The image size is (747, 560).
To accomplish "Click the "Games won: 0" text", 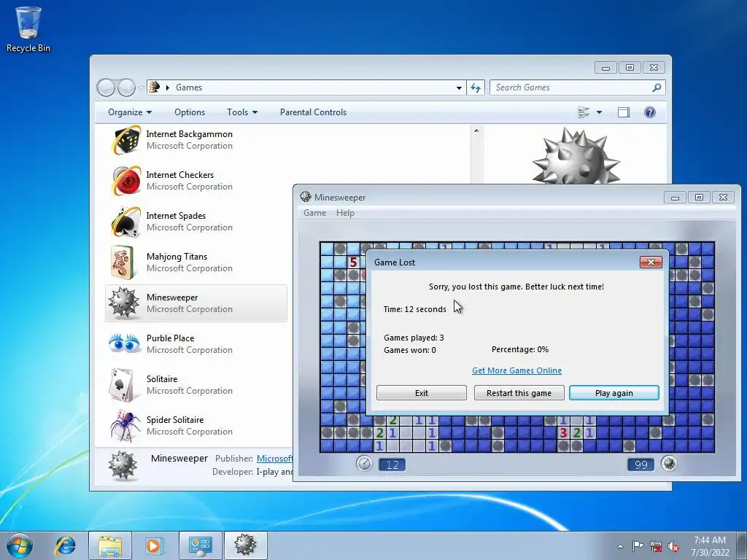I will pos(410,350).
